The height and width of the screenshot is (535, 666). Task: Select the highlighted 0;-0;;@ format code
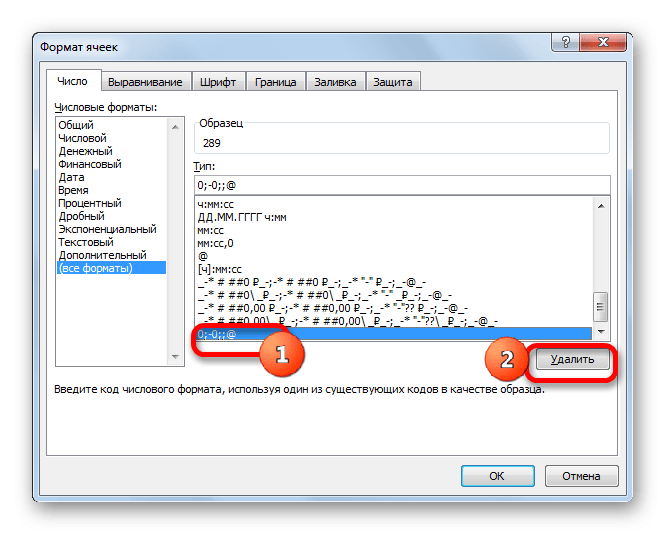[394, 334]
